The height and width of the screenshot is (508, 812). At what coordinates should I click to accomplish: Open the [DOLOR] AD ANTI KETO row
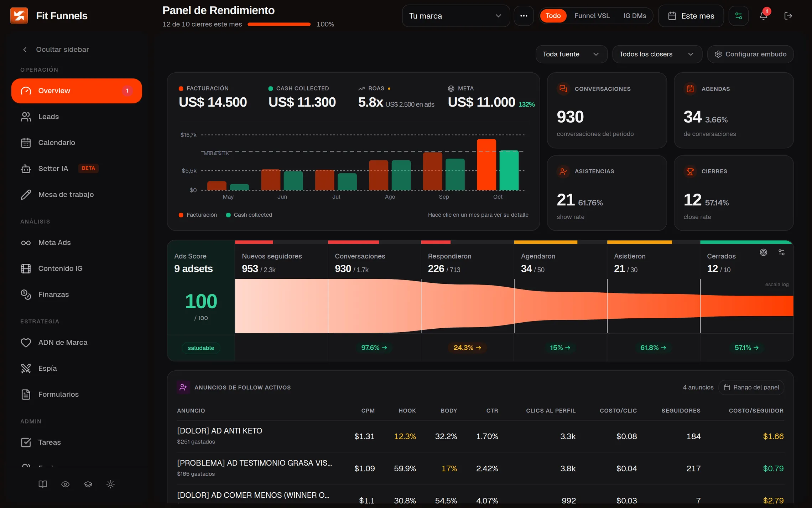[x=480, y=436]
